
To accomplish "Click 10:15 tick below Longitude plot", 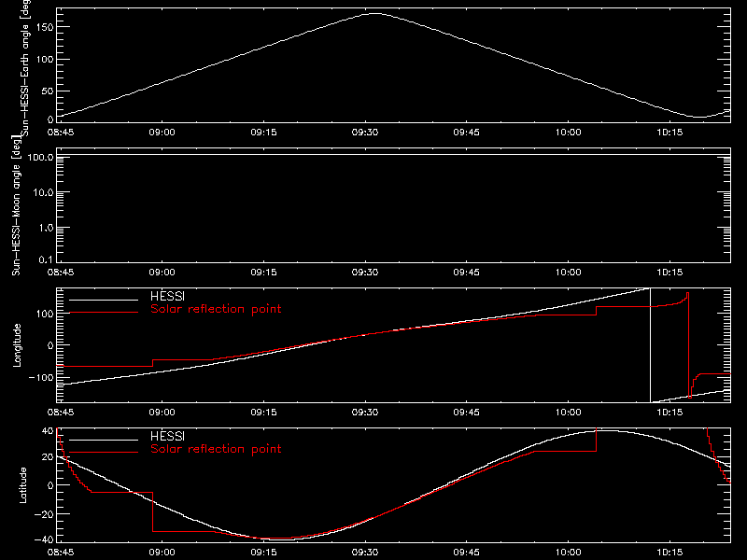I will point(669,413).
